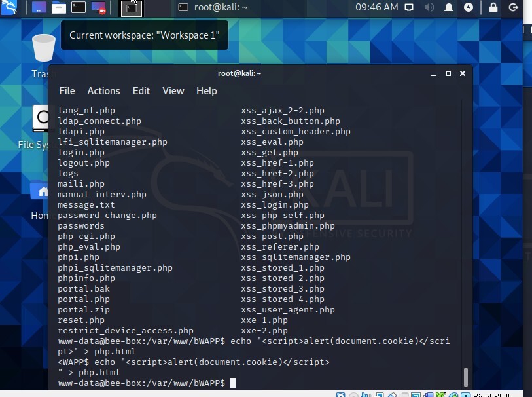Open the Kali applications menu
532x397 pixels.
click(x=9, y=7)
